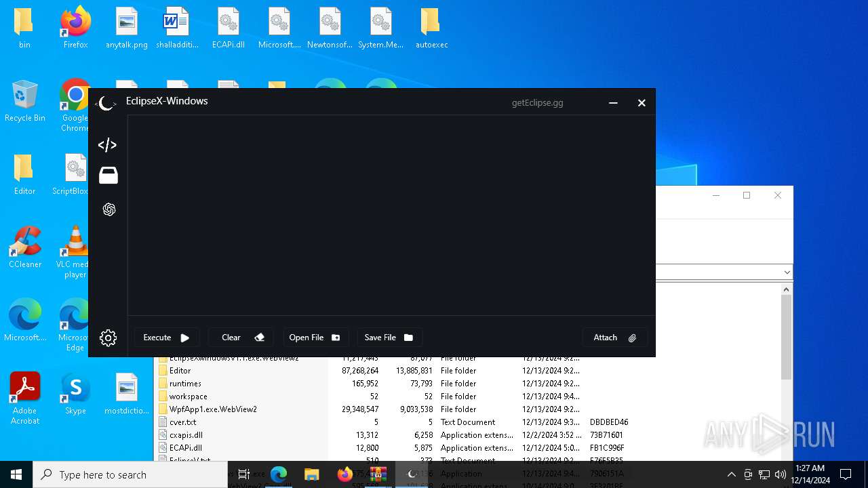Open volume control in system tray
Viewport: 868px width, 488px height.
(x=781, y=474)
